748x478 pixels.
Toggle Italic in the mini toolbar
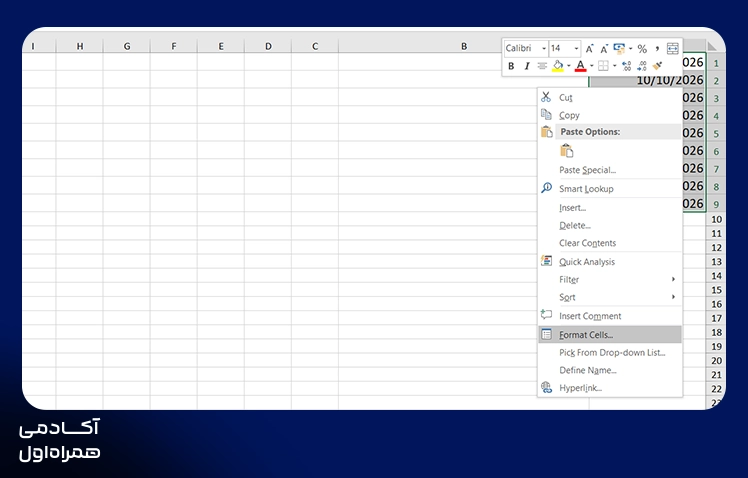click(x=527, y=66)
